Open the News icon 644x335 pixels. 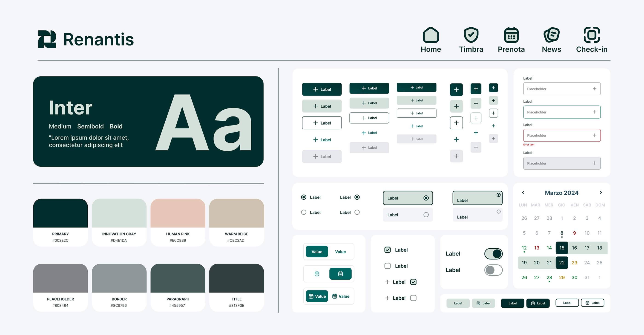[x=552, y=35]
